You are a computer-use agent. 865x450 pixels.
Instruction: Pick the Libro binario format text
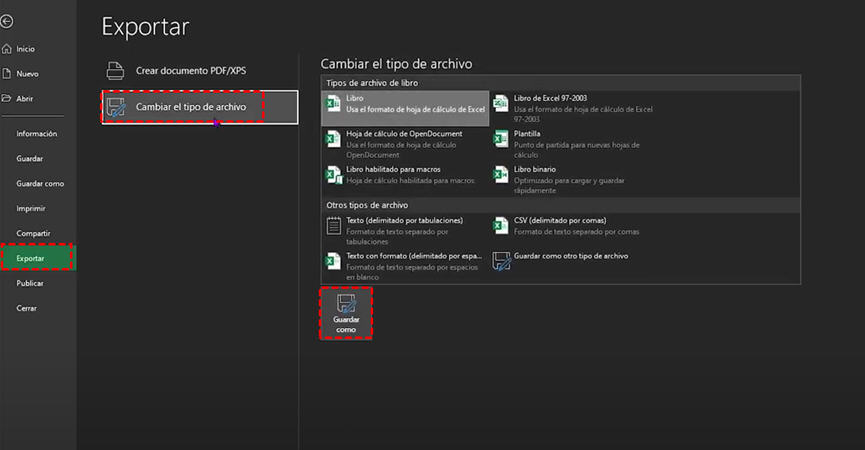coord(535,169)
